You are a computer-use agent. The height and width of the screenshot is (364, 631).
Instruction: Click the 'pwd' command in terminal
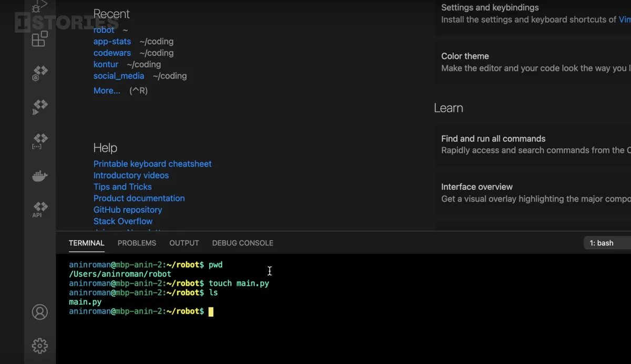(x=216, y=265)
